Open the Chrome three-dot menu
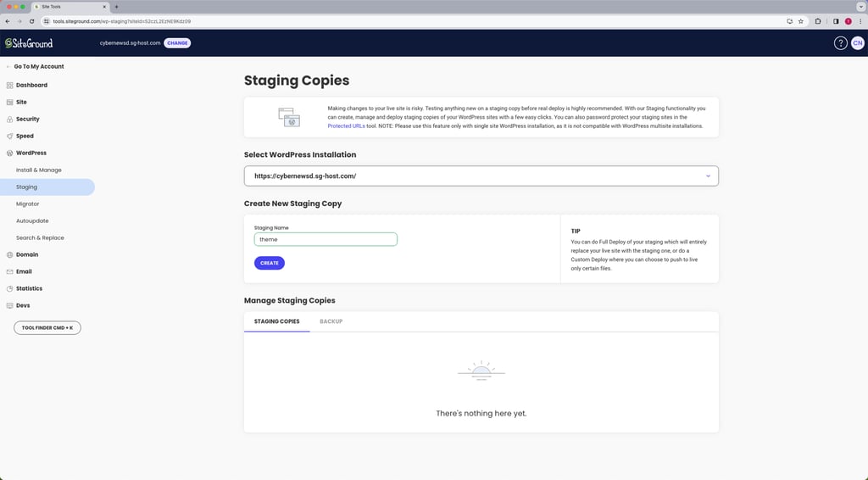Viewport: 868px width, 480px height. (x=860, y=21)
